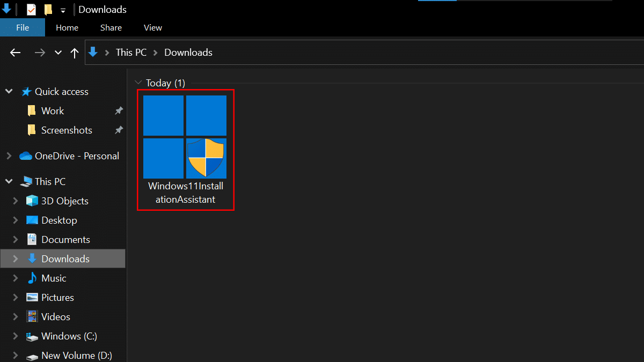Screen dimensions: 644x362
Task: Click the Properties icon in title bar
Action: [x=31, y=10]
